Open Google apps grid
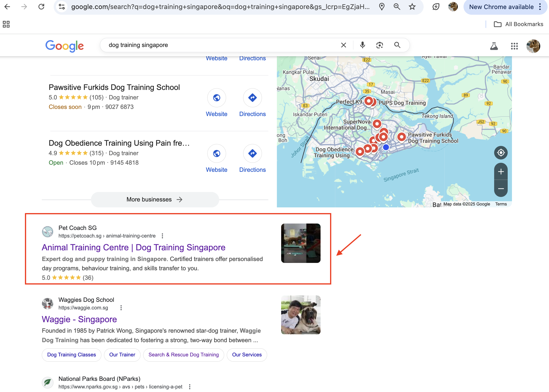Screen dimensions: 549x392 pyautogui.click(x=515, y=46)
